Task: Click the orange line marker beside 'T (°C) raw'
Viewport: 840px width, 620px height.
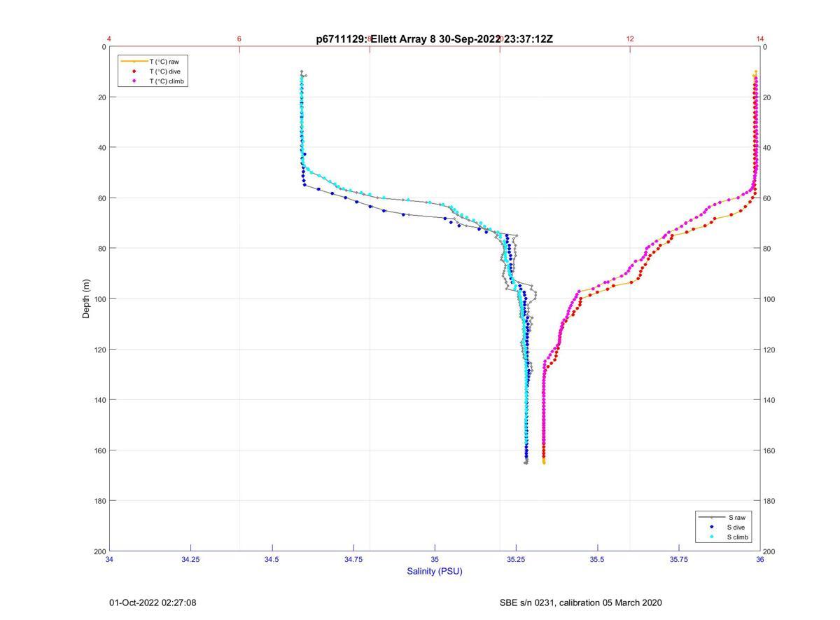Action: tap(134, 62)
